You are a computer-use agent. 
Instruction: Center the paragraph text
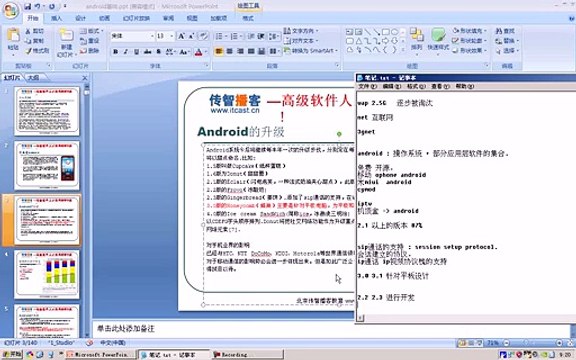pyautogui.click(x=230, y=51)
